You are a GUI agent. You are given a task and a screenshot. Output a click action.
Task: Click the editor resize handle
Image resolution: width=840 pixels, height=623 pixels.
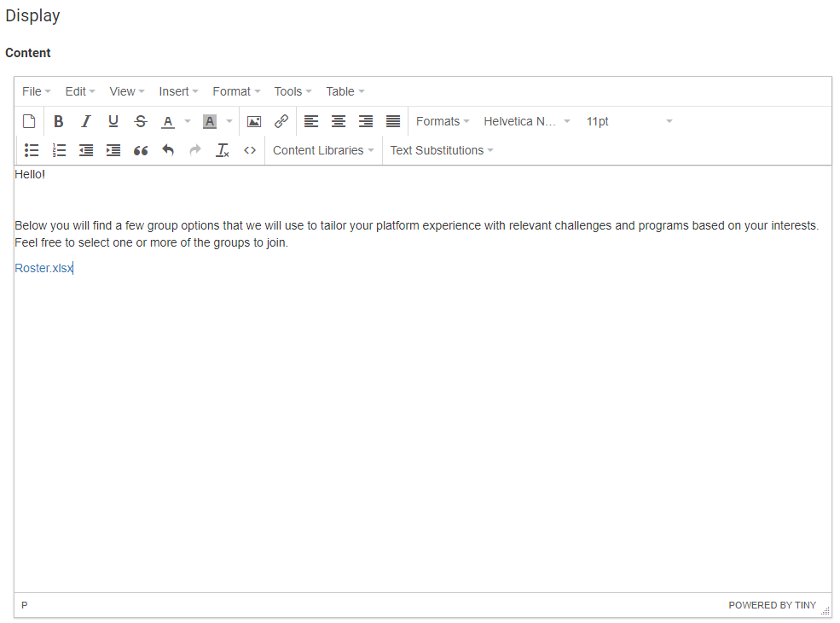(825, 610)
